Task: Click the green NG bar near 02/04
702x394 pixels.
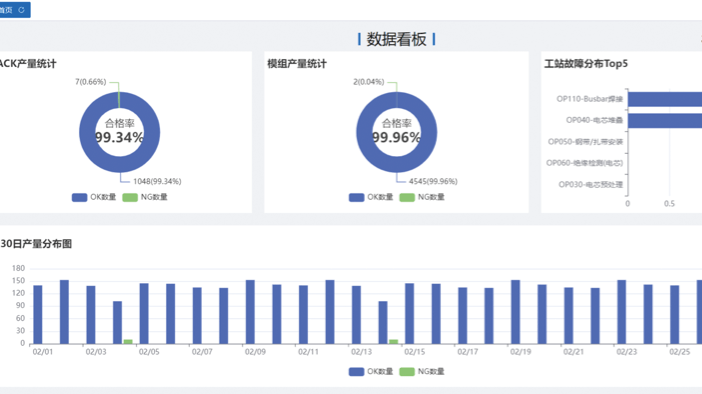Action: pos(128,342)
